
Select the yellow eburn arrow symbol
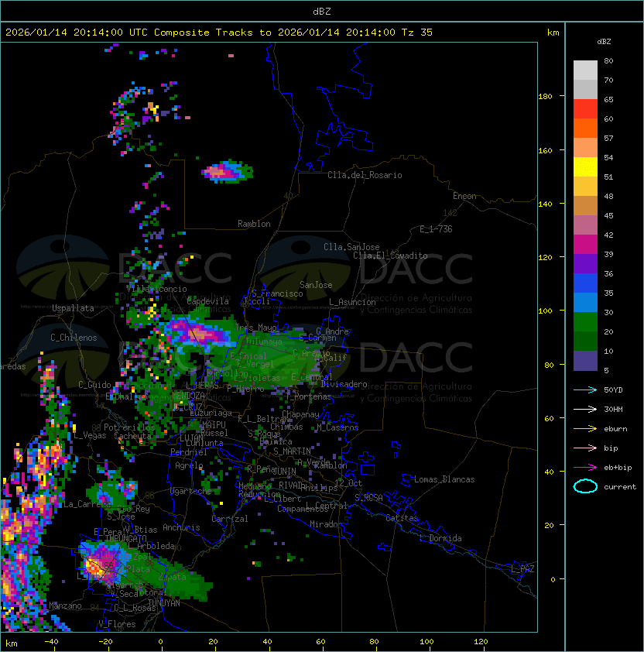pos(585,429)
